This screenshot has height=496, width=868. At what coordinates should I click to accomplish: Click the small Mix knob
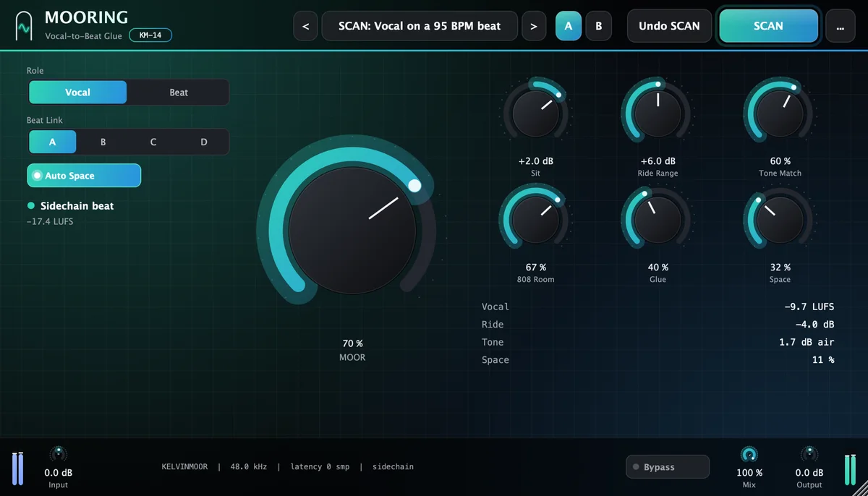click(749, 454)
